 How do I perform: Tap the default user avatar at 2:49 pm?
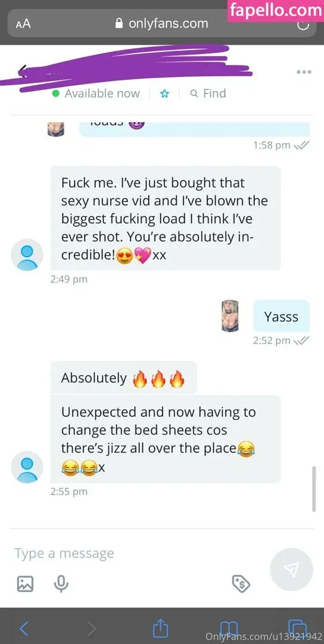tap(27, 255)
